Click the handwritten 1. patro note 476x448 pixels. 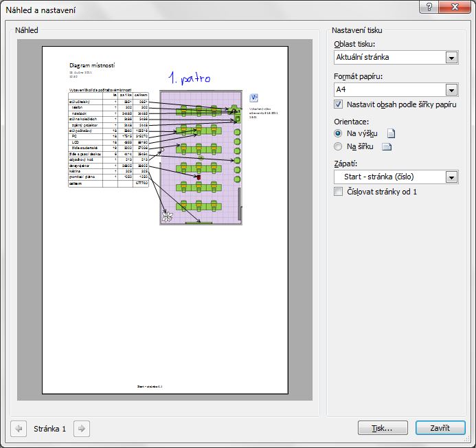[x=190, y=78]
